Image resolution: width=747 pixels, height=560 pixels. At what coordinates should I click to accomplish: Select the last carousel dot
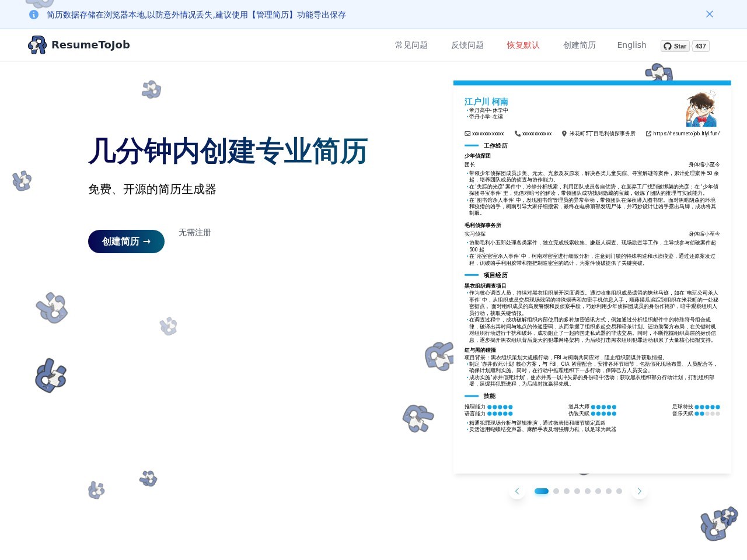pyautogui.click(x=619, y=491)
